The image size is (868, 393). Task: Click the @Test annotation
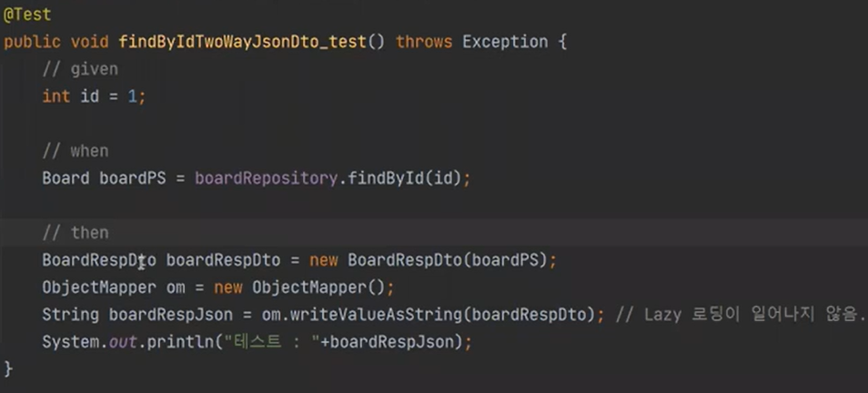[x=27, y=15]
